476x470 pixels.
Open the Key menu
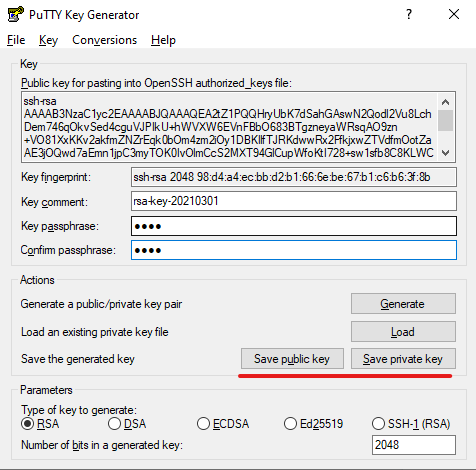click(48, 40)
